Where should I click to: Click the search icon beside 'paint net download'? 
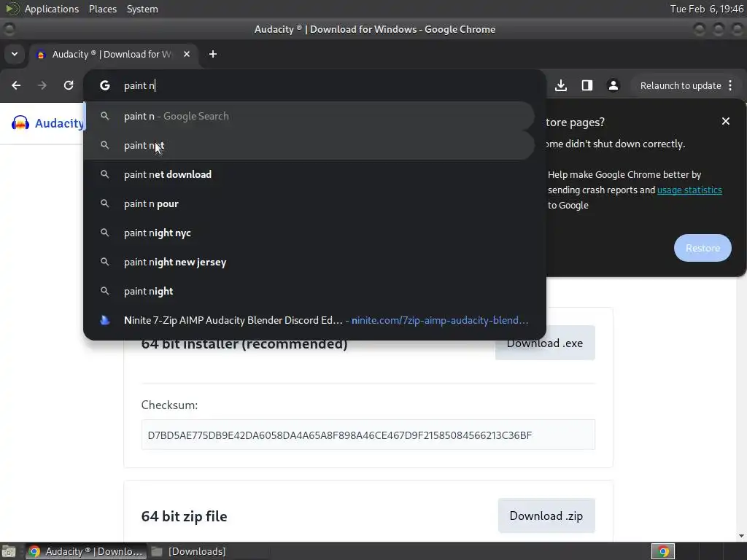[105, 174]
